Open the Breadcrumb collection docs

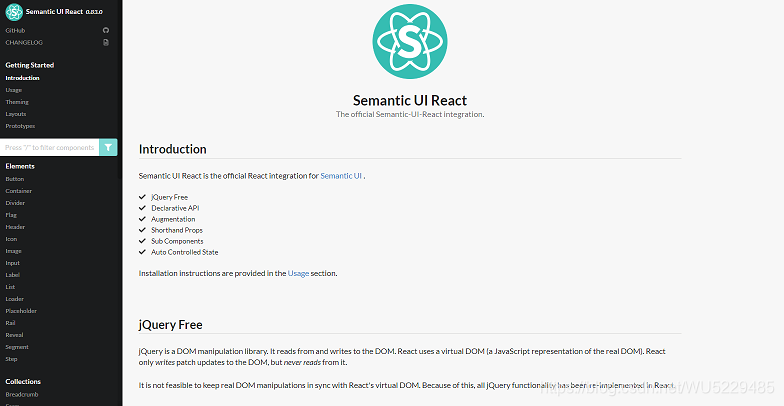tap(22, 394)
